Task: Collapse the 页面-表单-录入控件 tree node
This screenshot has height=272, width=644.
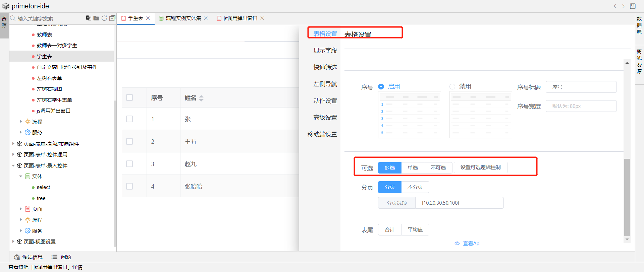Action: coord(13,165)
